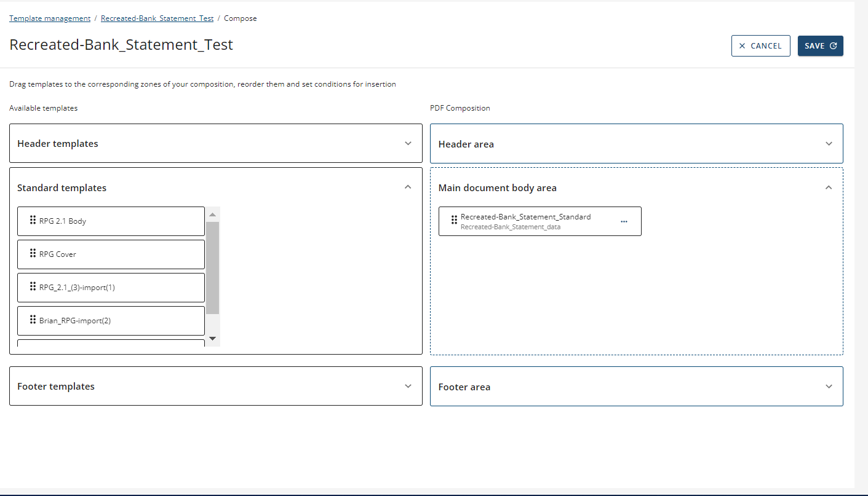Image resolution: width=868 pixels, height=496 pixels.
Task: Click the refresh icon in Save button
Action: 834,46
